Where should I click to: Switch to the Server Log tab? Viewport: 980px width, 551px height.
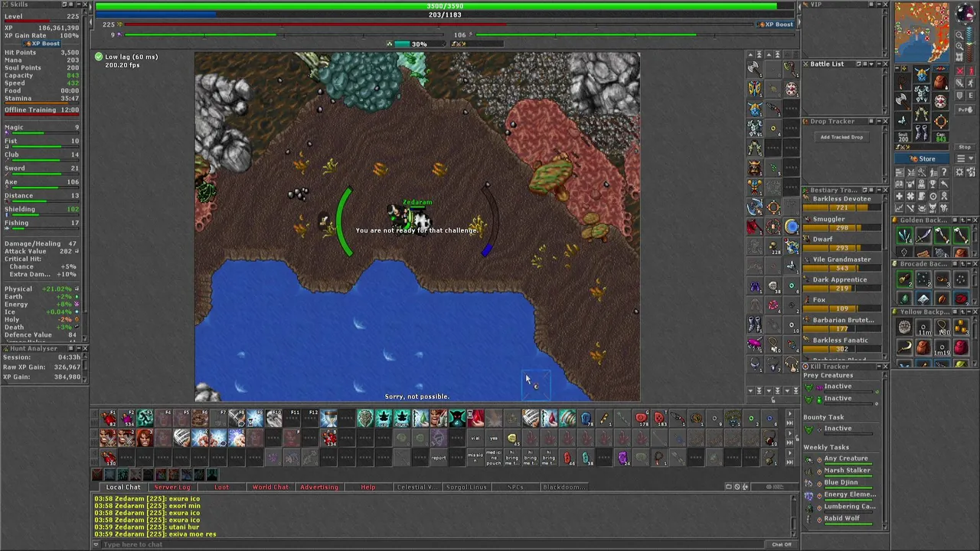point(172,487)
